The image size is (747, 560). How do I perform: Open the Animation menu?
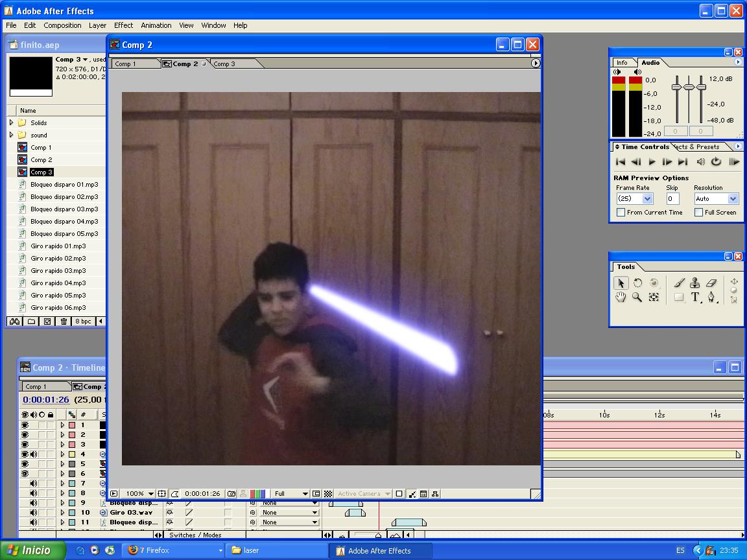click(156, 25)
